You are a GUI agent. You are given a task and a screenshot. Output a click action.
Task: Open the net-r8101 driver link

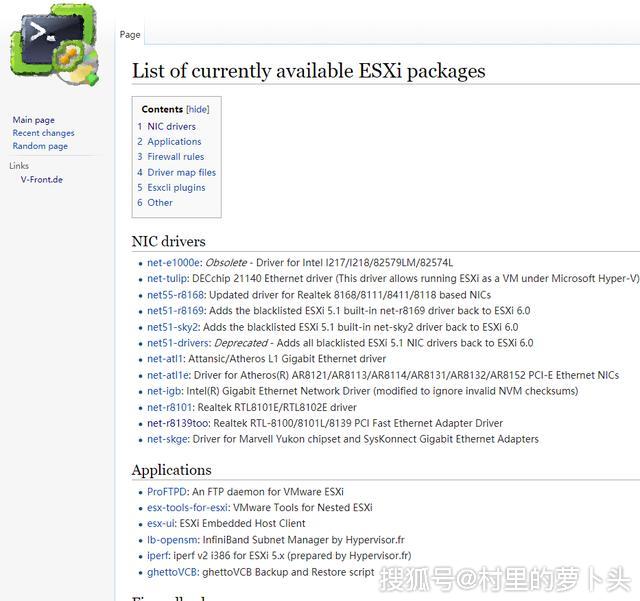pos(169,408)
